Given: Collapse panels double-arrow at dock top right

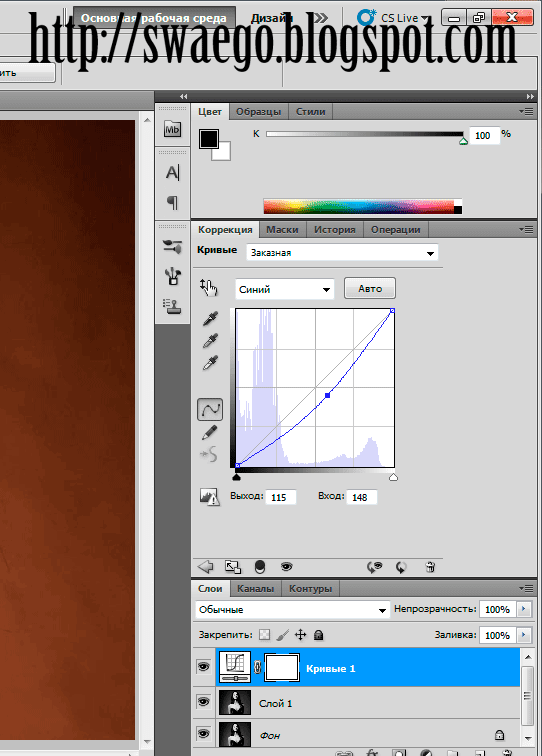Looking at the screenshot, I should (x=530, y=96).
